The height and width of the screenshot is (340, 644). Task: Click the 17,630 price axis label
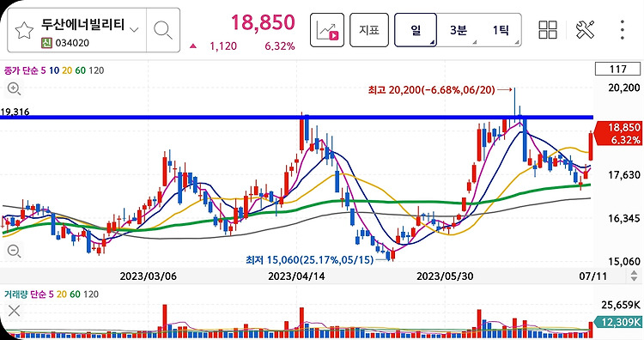point(624,175)
